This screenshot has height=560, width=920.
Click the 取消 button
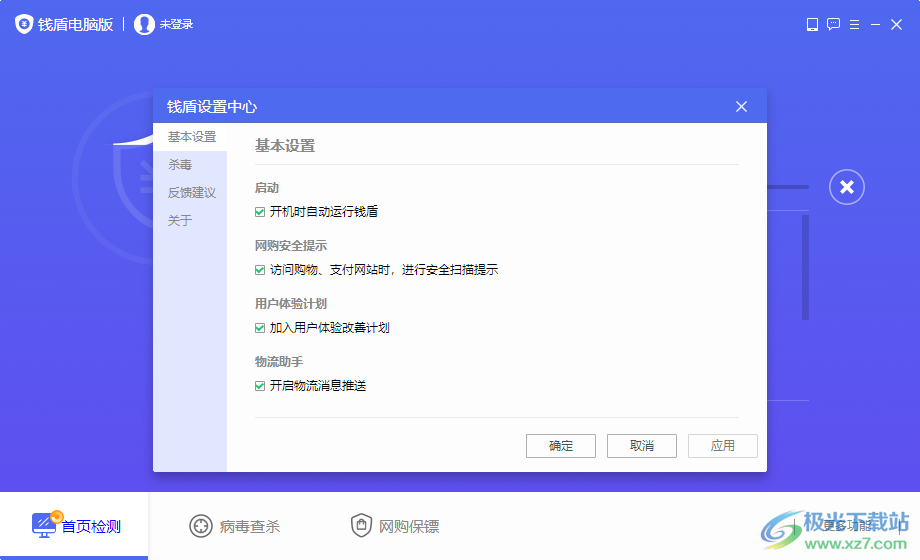pos(642,446)
